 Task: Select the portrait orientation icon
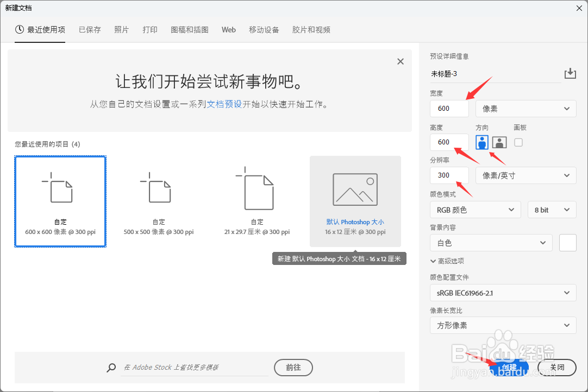481,142
